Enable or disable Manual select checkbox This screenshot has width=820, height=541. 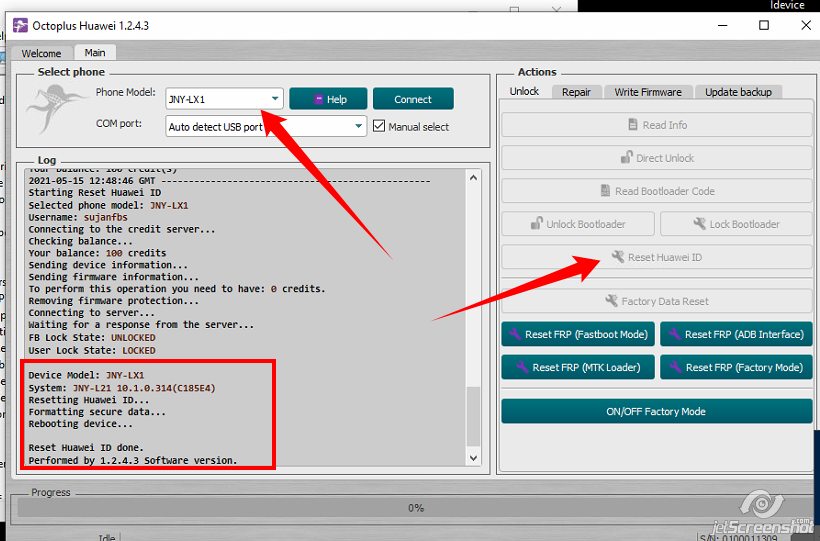click(x=379, y=126)
